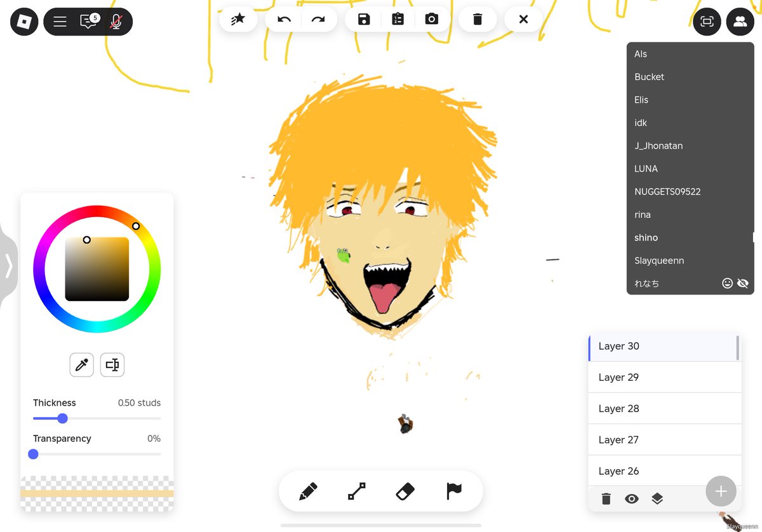This screenshot has width=762, height=532.
Task: Select the Eraser tool
Action: click(405, 491)
